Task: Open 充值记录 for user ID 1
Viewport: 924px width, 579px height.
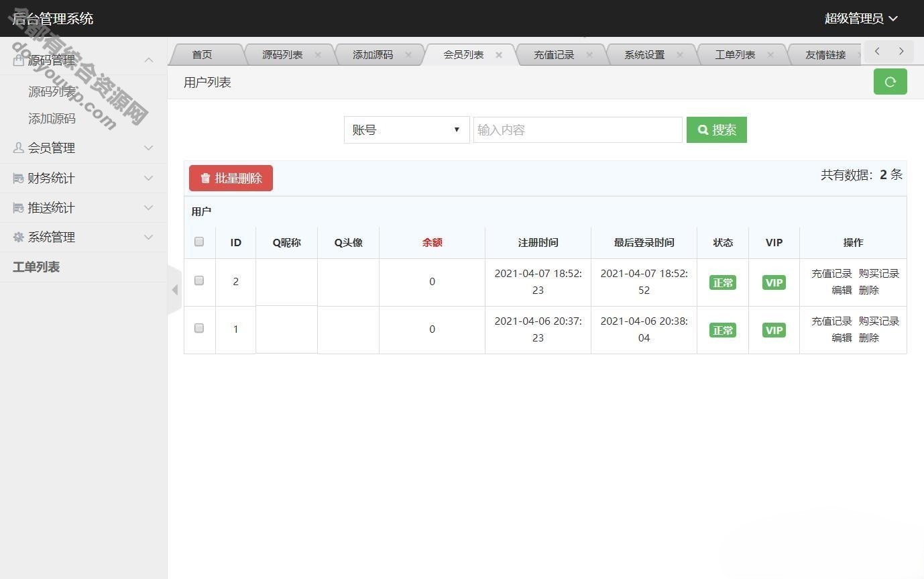Action: (x=831, y=321)
